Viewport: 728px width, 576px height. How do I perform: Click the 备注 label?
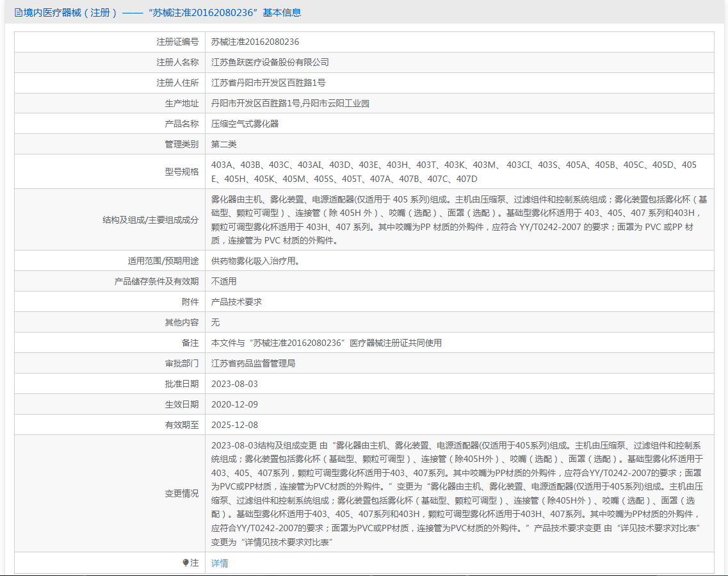[x=190, y=343]
